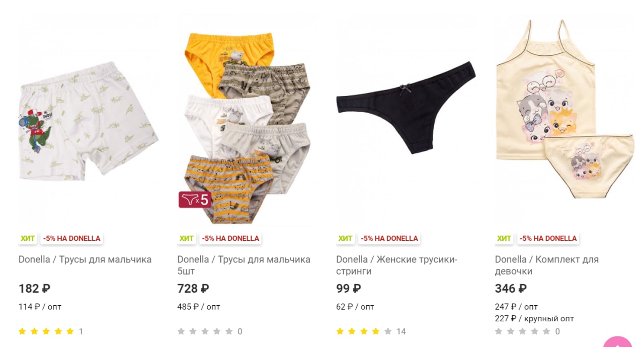This screenshot has width=644, height=347.
Task: Open black thong product image
Action: (406, 121)
